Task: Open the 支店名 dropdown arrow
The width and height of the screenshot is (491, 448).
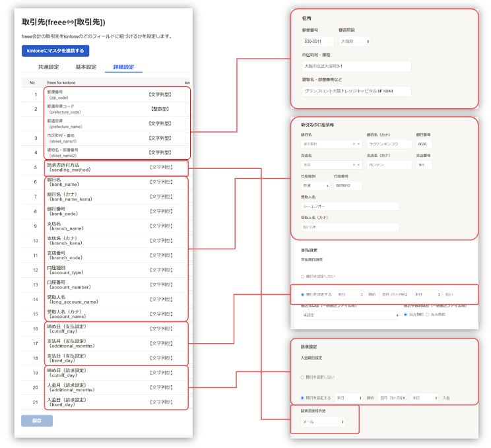Action: point(359,165)
